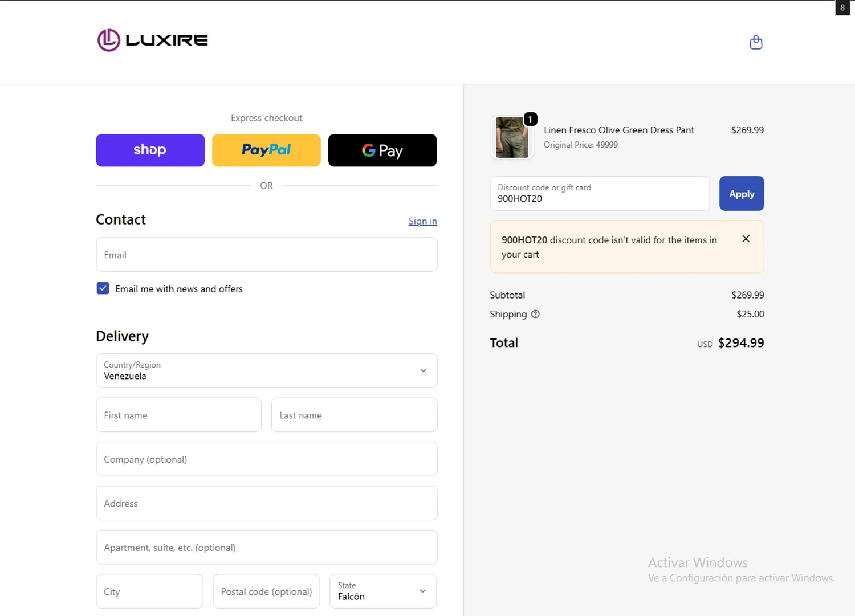The height and width of the screenshot is (616, 855).
Task: Focus the Email input field
Action: point(267,255)
